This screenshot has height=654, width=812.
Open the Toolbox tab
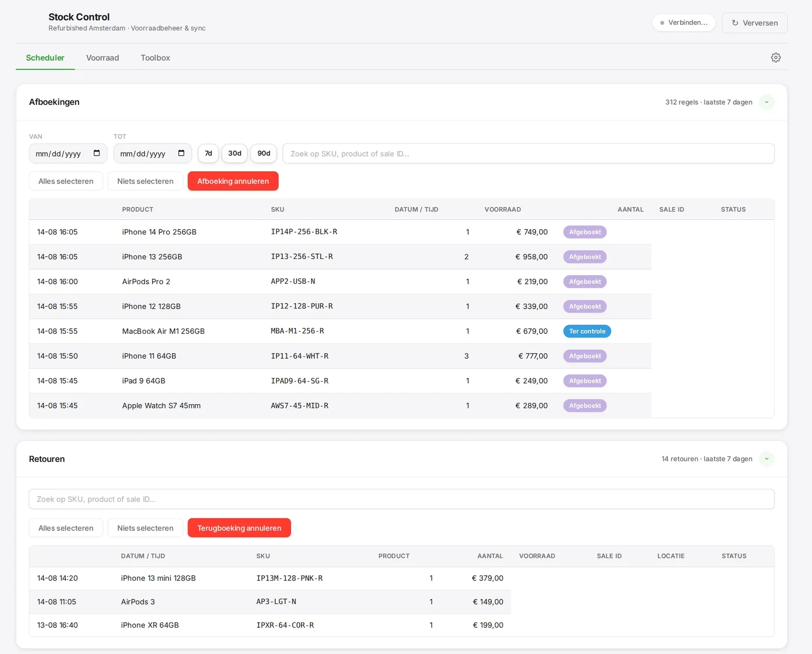[x=155, y=58]
